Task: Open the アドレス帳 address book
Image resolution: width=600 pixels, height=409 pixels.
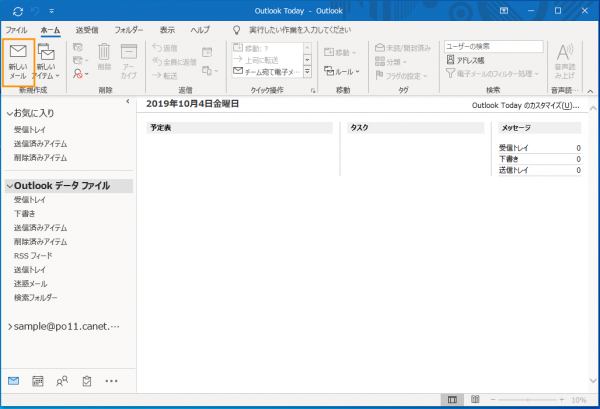Action: pos(465,60)
